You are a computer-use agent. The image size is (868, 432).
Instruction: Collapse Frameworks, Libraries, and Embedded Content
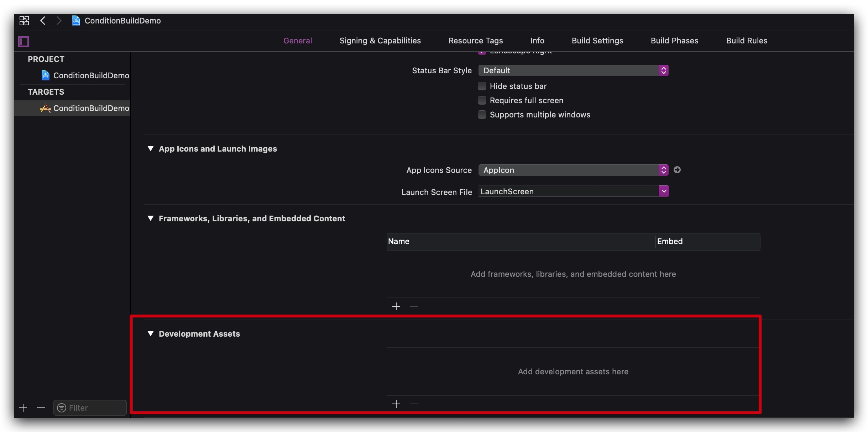tap(151, 218)
